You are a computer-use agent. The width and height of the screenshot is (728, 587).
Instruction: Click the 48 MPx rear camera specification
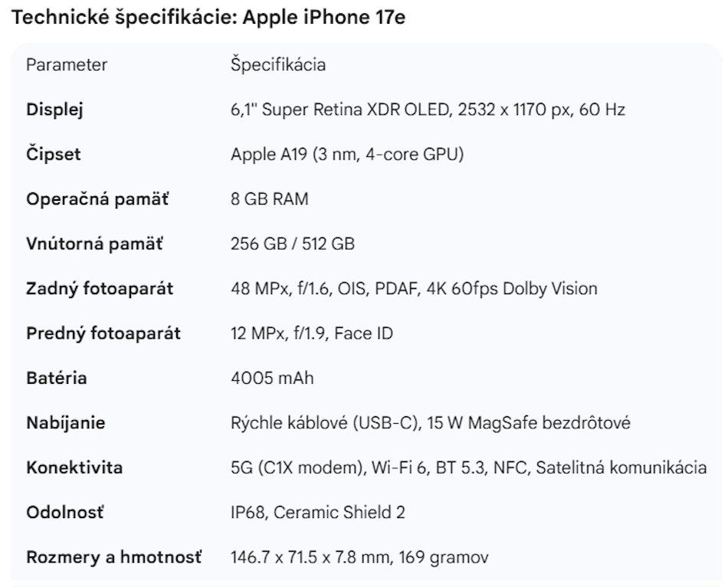click(x=413, y=289)
